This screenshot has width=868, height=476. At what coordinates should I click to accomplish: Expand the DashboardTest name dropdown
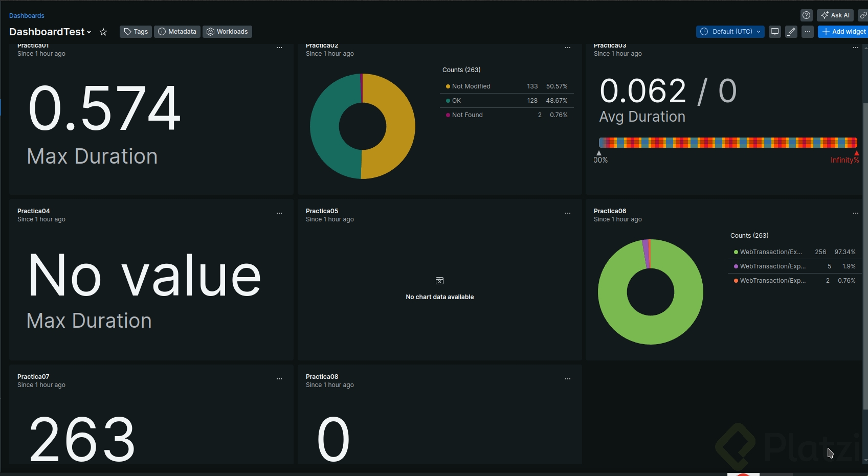coord(89,32)
